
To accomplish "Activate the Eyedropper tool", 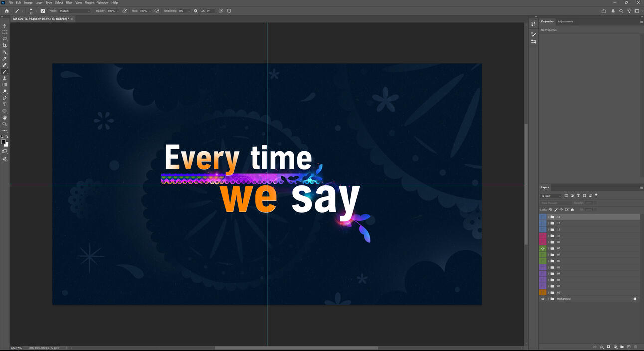I will (5, 58).
